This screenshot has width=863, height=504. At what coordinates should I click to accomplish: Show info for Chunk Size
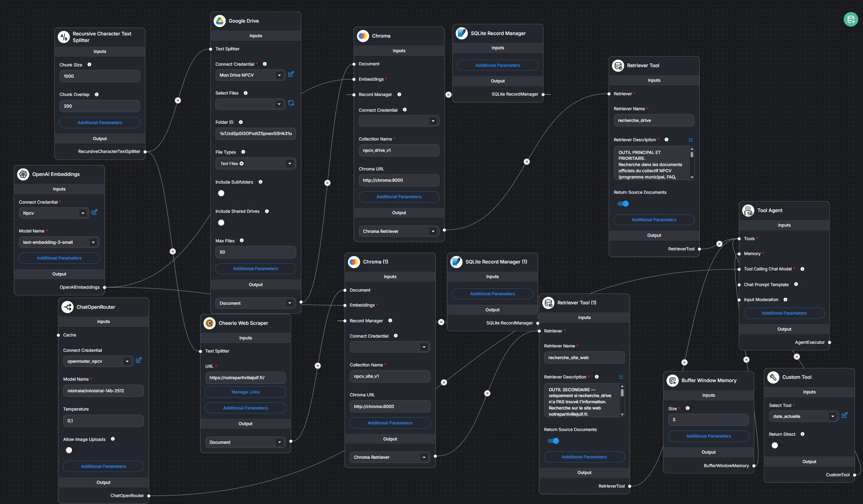click(x=89, y=65)
